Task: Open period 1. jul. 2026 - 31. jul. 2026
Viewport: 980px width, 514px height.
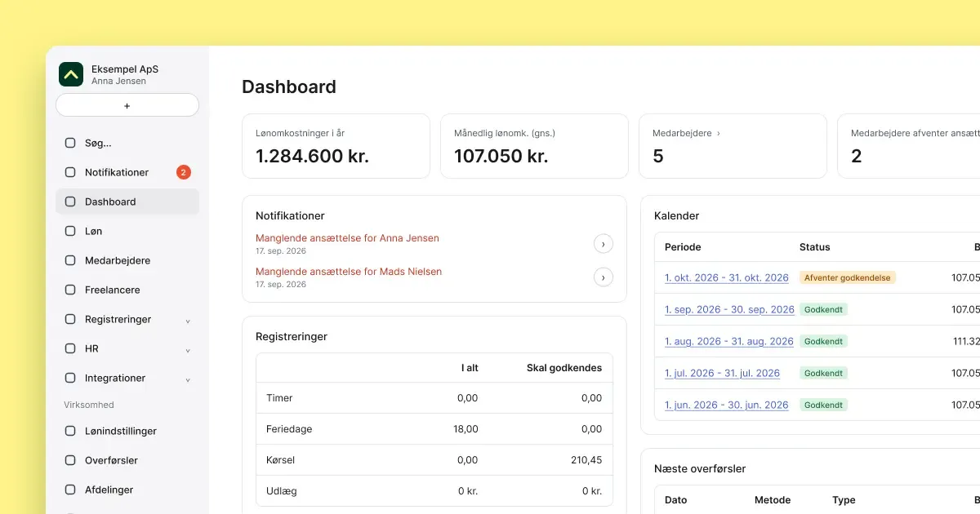Action: (723, 373)
